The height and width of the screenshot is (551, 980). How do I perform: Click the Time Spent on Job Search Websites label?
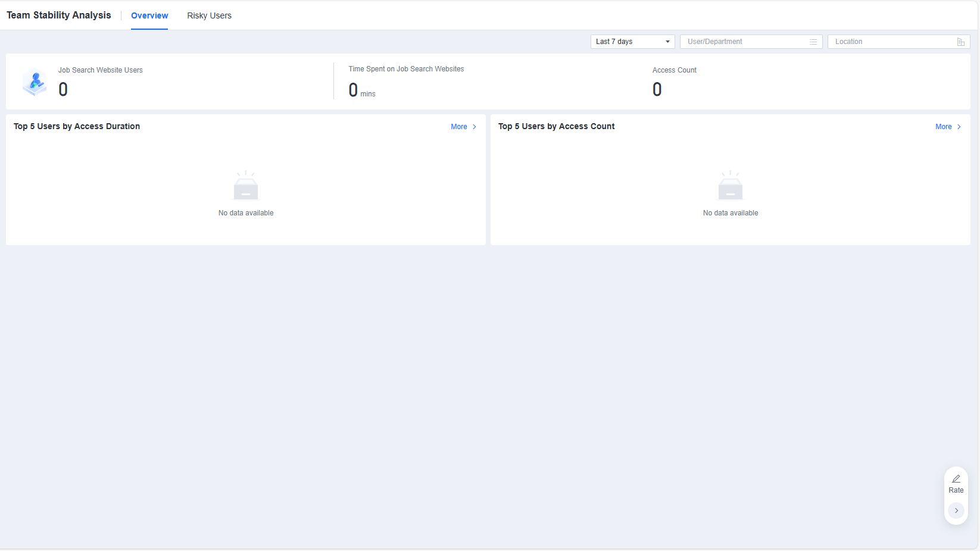pos(406,69)
